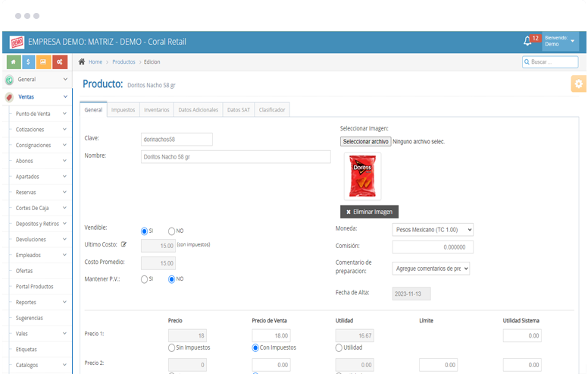
Task: Switch to the Datos Adicionales tab
Action: [199, 110]
